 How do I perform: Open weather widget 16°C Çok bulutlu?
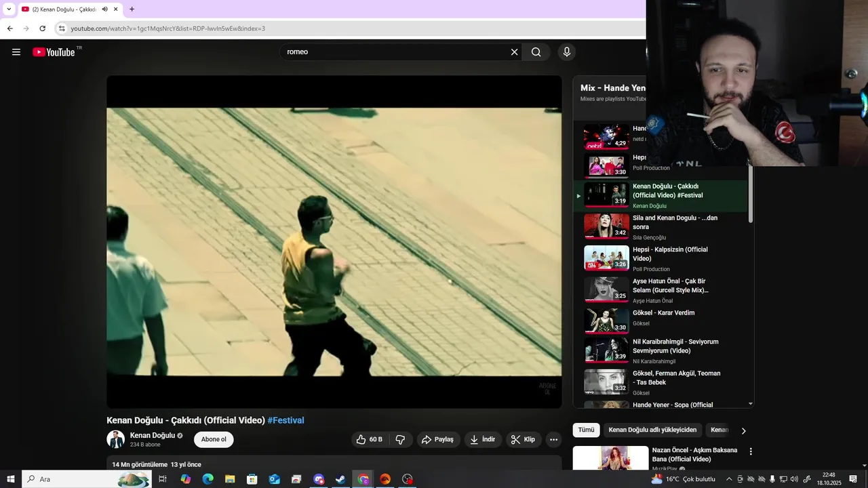click(x=684, y=479)
